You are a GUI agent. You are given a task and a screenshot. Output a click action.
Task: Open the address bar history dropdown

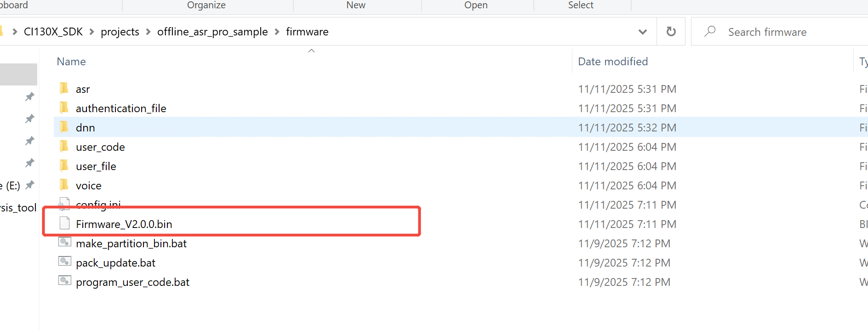click(x=642, y=32)
